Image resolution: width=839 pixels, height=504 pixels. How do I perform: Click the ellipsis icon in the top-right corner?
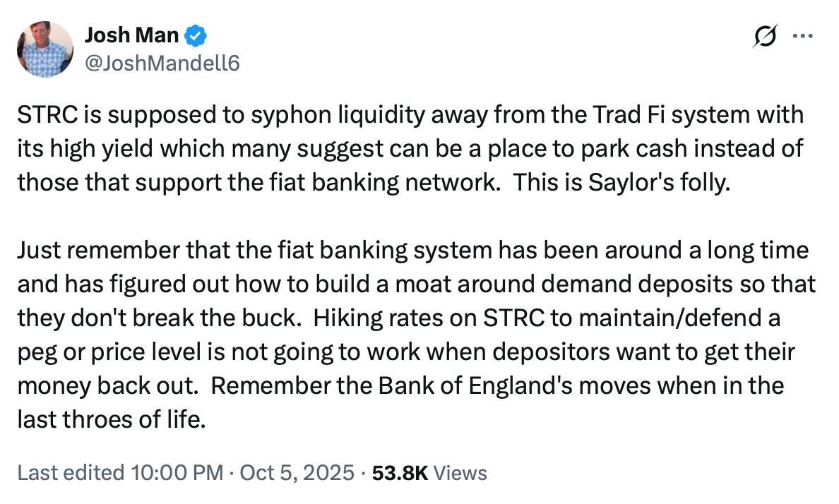tap(802, 36)
